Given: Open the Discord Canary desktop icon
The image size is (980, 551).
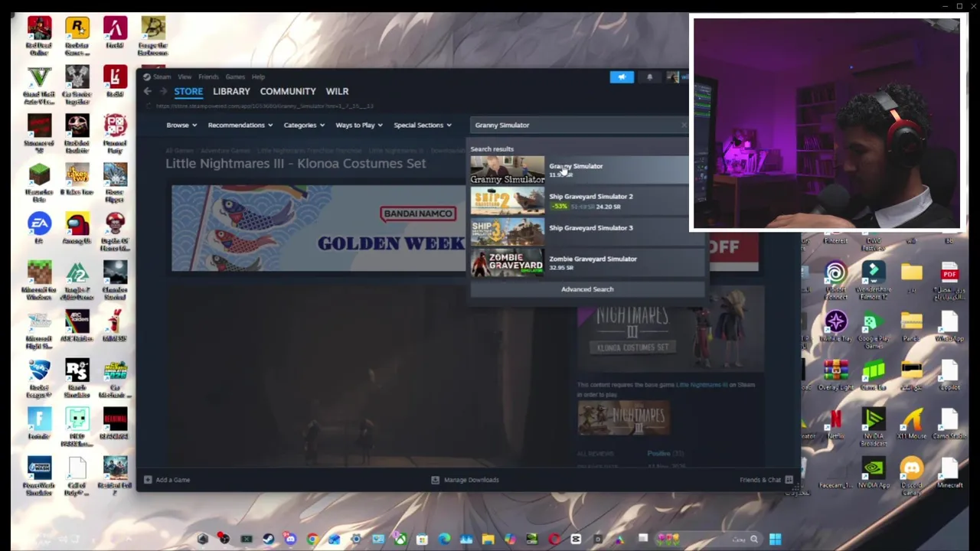Looking at the screenshot, I should pyautogui.click(x=912, y=476).
